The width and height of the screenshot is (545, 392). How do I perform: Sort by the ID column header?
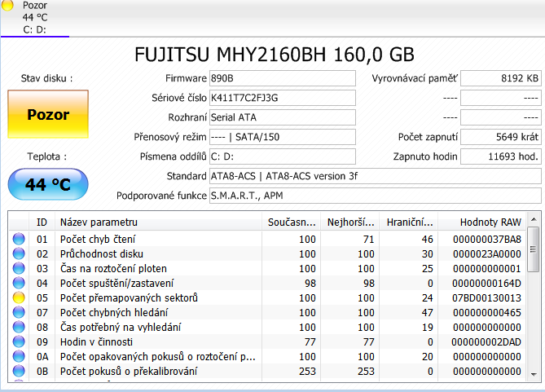(x=42, y=222)
